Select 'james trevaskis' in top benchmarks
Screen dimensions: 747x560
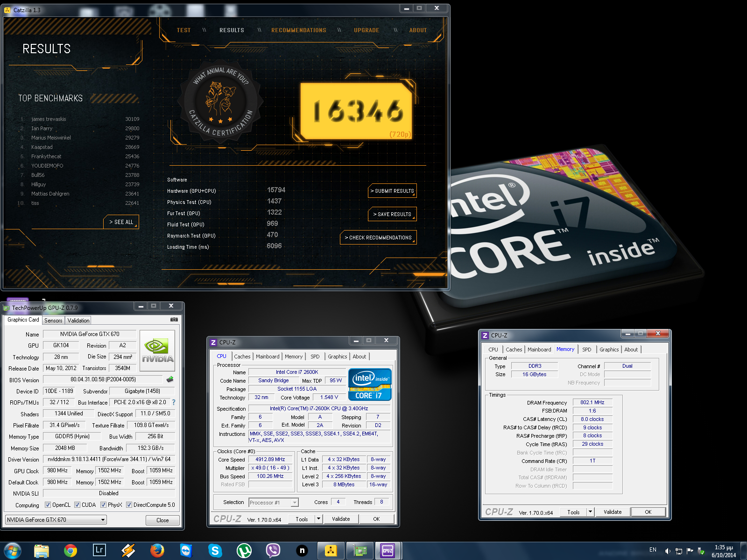pos(49,119)
